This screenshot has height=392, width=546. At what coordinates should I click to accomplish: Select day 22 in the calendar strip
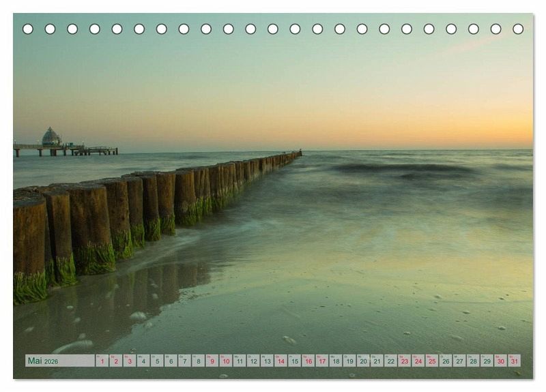click(x=391, y=361)
